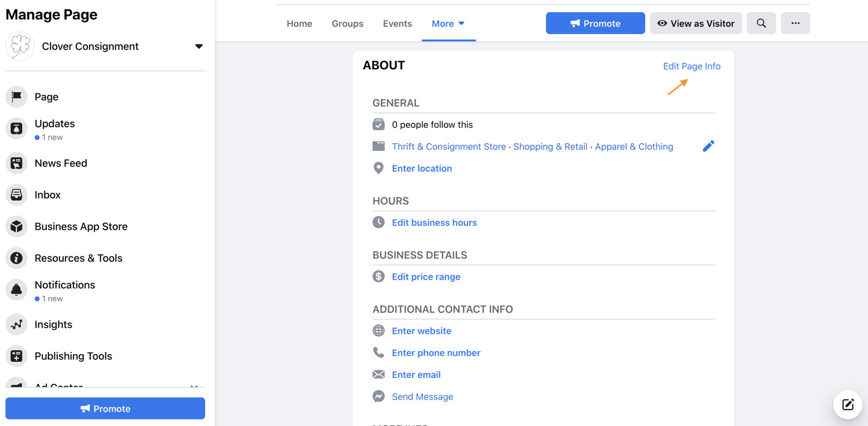Click the compose message floating icon
Screen dimensions: 868x426
[x=848, y=405]
